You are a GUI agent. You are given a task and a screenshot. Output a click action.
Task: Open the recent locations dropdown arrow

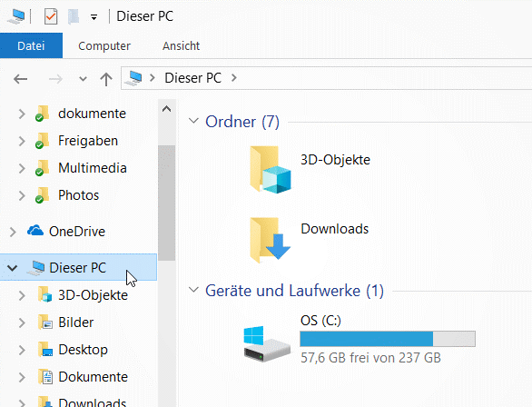pos(83,79)
